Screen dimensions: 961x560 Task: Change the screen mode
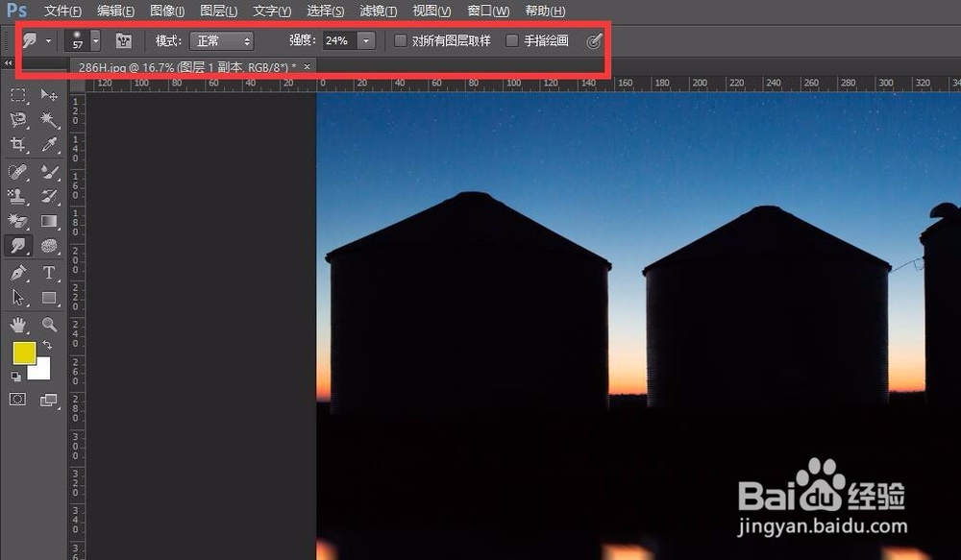[x=48, y=401]
